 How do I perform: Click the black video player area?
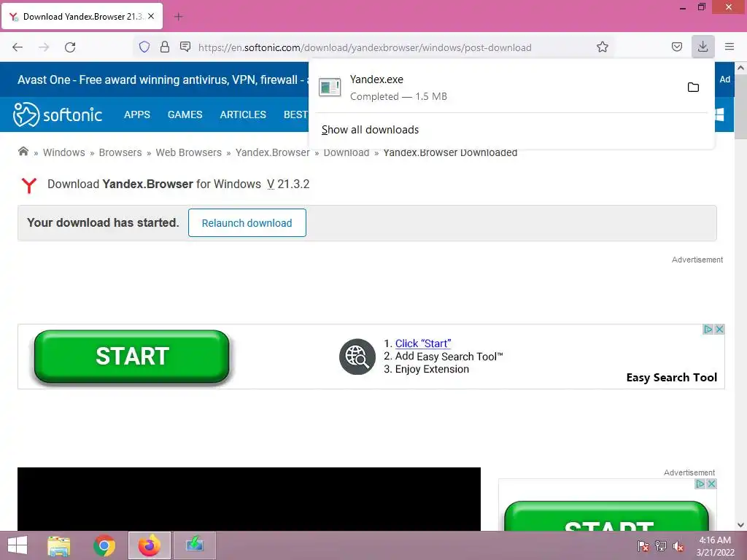tap(249, 499)
